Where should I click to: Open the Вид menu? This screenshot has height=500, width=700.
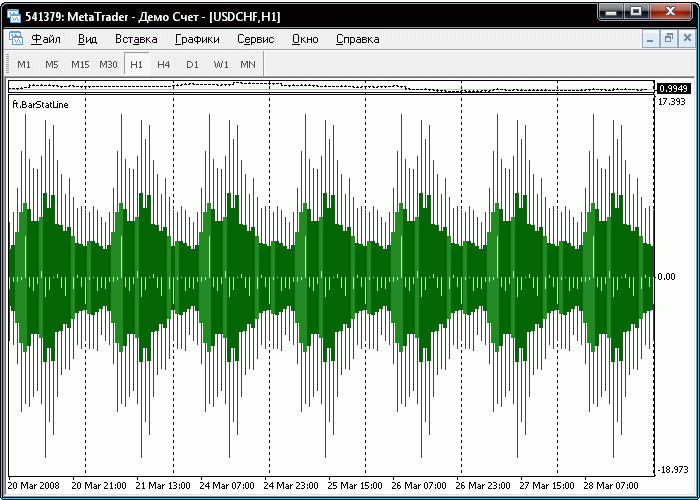point(88,39)
